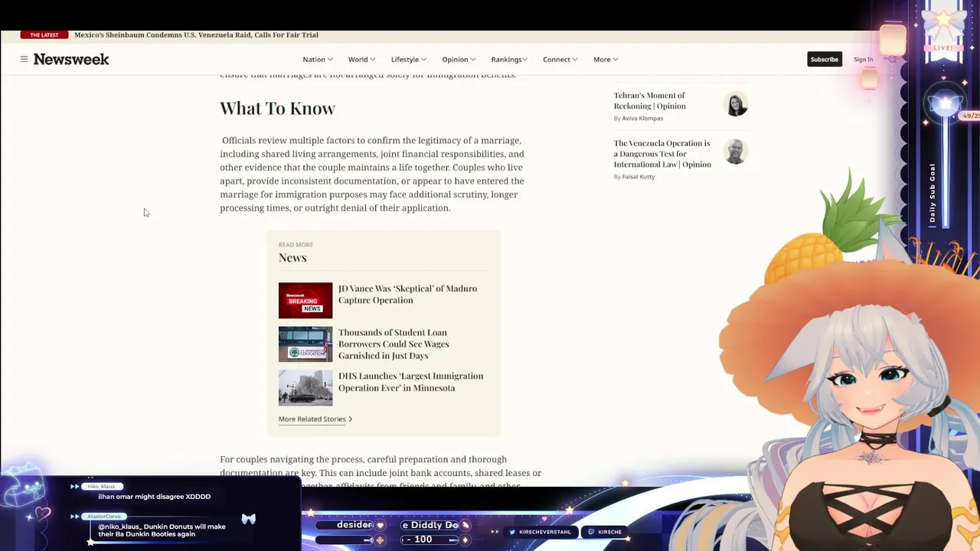980x551 pixels.
Task: Click the arrow icon before AlastorCorvo username
Action: [x=74, y=517]
